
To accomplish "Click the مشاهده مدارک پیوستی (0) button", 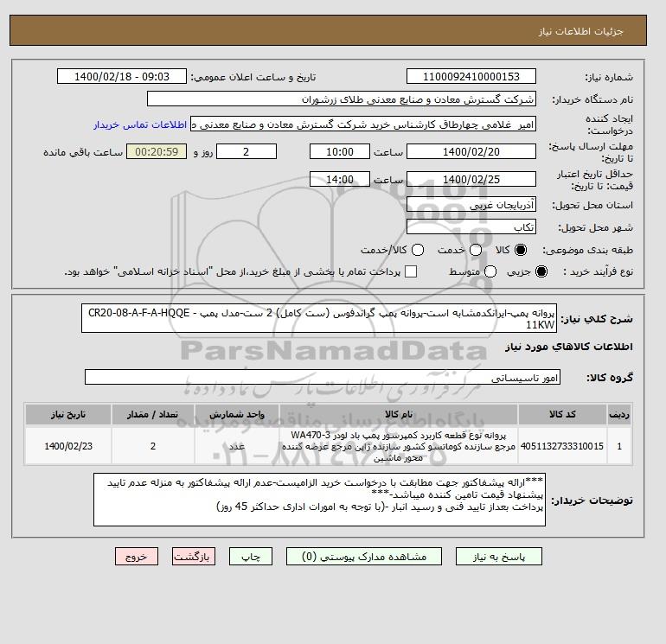I will pos(364,557).
